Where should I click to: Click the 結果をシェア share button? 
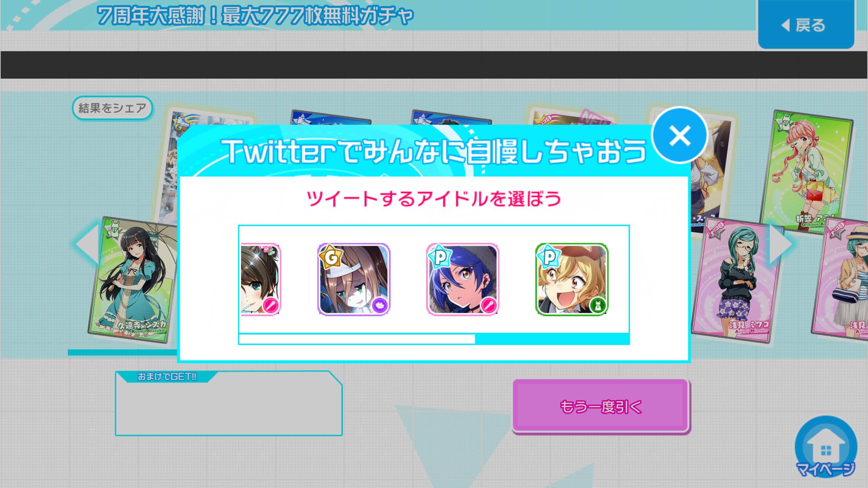pyautogui.click(x=112, y=108)
